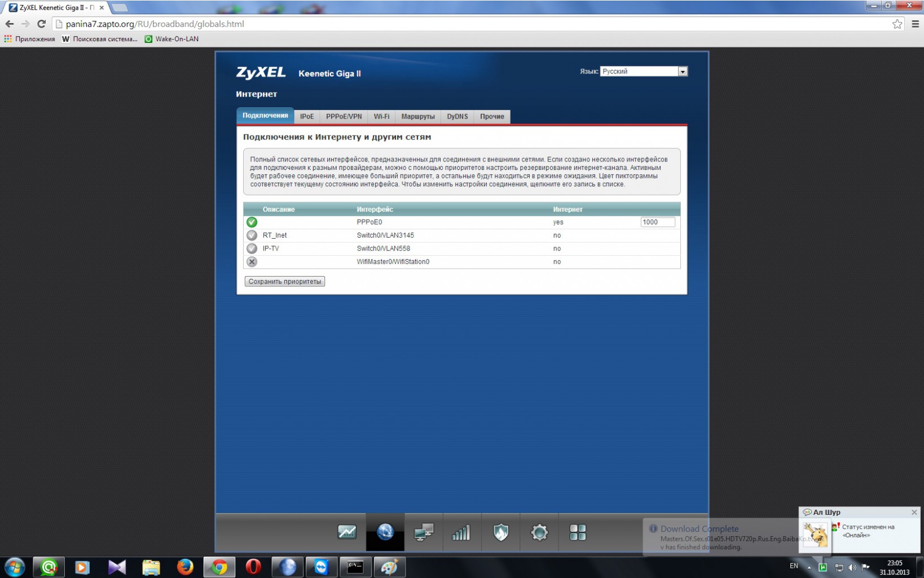The image size is (924, 578).
Task: Open the Wake-On-LAN bookmark
Action: click(x=171, y=39)
